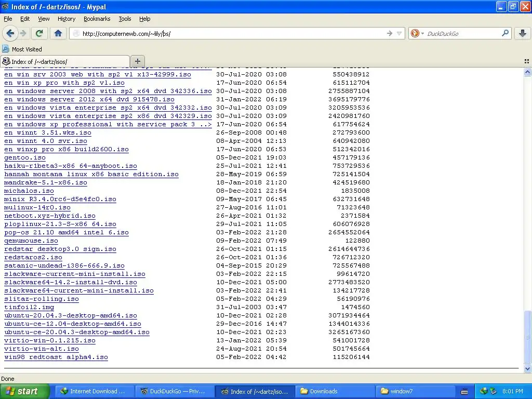
Task: Click the mulinux-14r0.iso link
Action: pos(37,207)
